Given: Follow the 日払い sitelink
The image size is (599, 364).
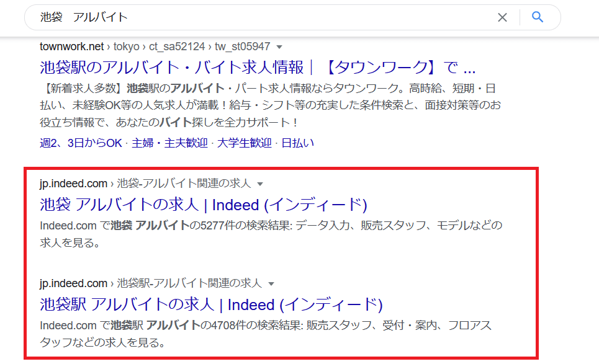Looking at the screenshot, I should (x=297, y=143).
